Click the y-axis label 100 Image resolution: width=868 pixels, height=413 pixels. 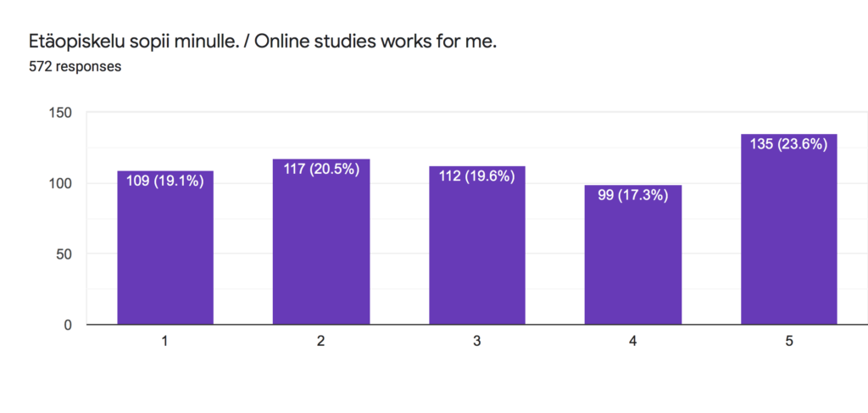(61, 183)
